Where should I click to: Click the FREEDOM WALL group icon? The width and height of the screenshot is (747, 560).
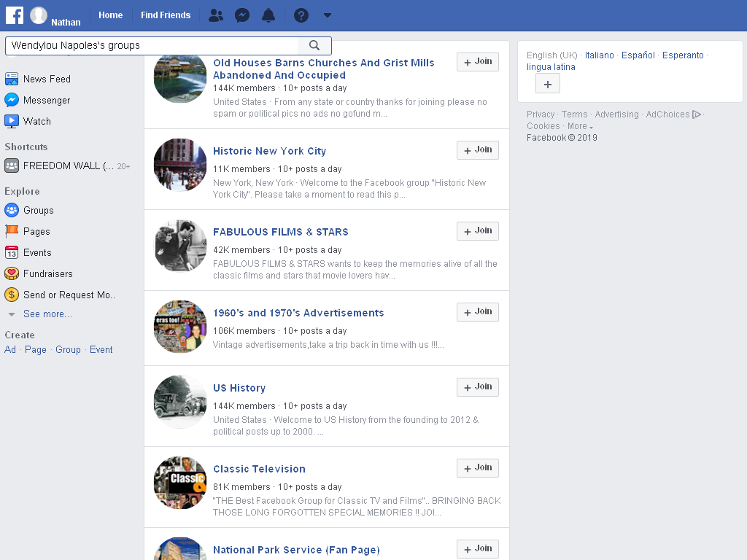pyautogui.click(x=12, y=166)
